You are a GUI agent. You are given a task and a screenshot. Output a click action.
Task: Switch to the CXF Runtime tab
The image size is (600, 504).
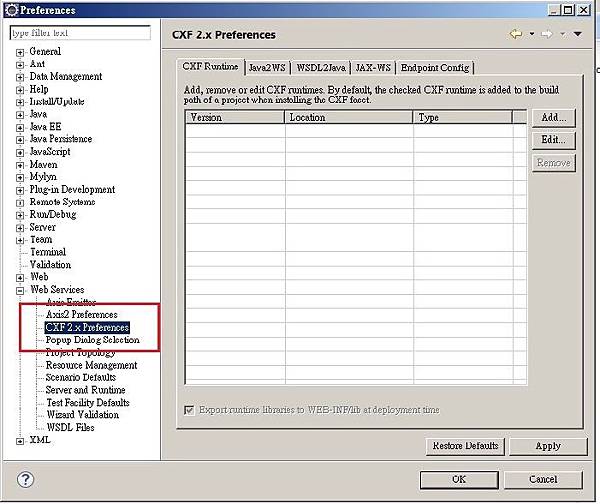pyautogui.click(x=210, y=67)
